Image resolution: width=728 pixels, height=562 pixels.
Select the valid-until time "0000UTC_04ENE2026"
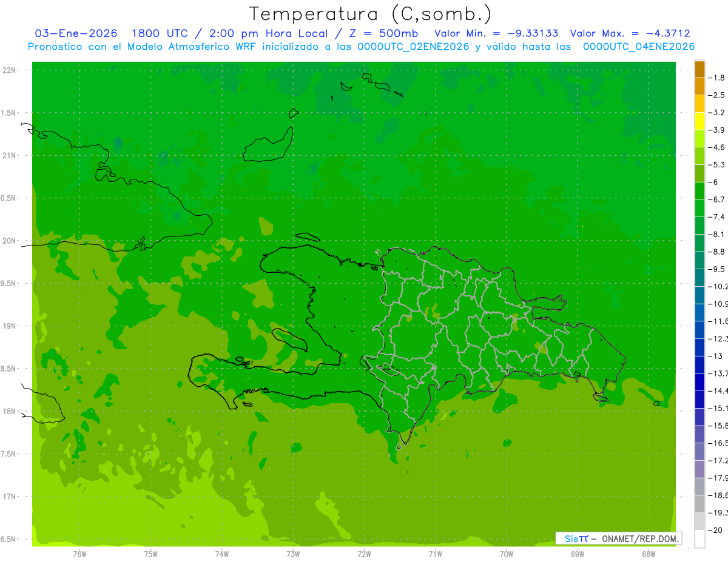pos(638,47)
